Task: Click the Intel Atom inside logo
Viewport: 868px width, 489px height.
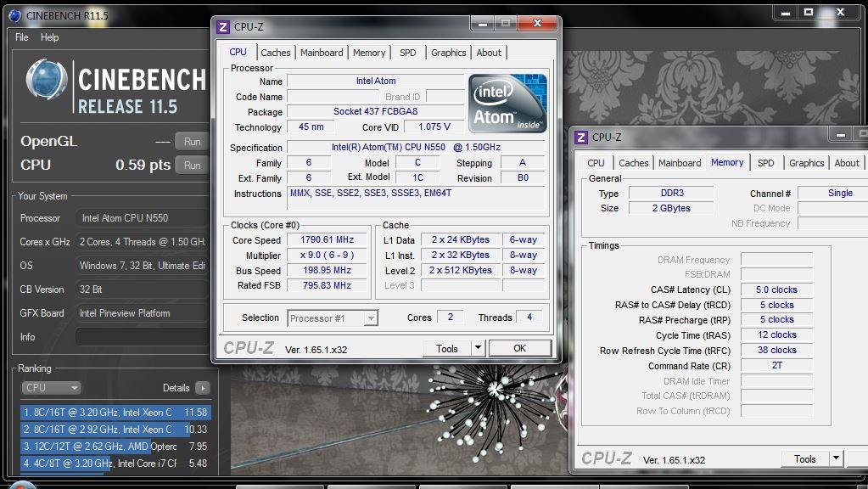Action: (x=507, y=104)
